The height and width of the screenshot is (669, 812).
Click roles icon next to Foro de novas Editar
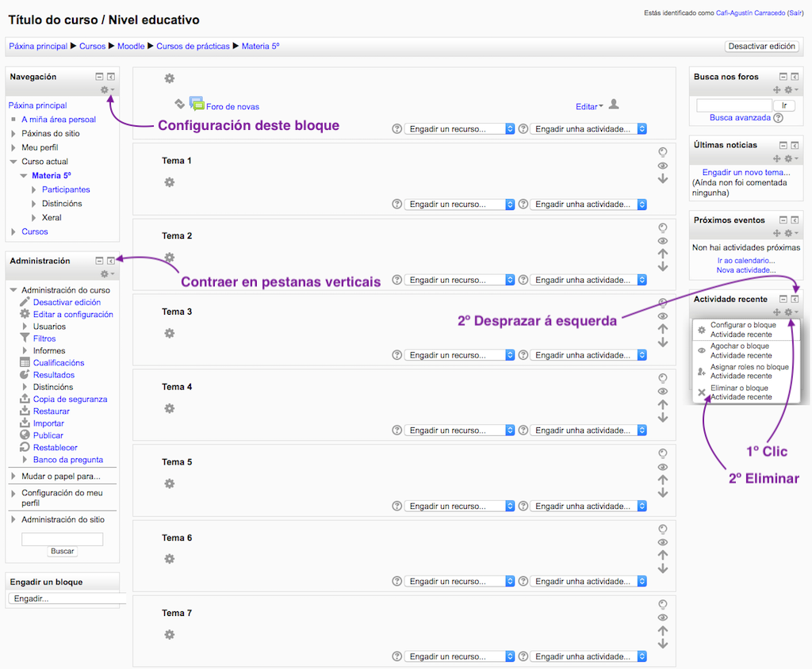point(614,105)
